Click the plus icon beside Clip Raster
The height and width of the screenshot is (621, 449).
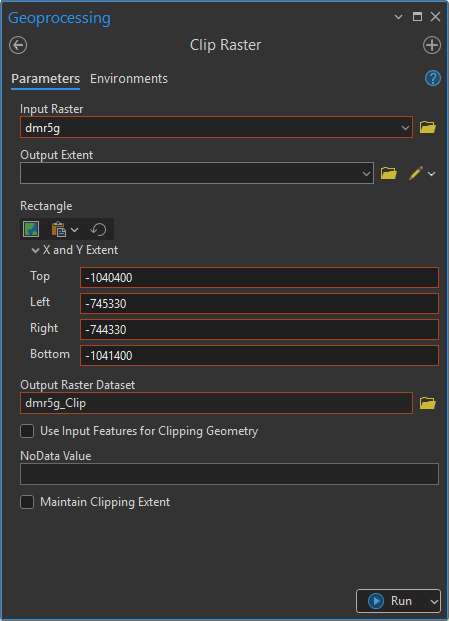tap(432, 45)
